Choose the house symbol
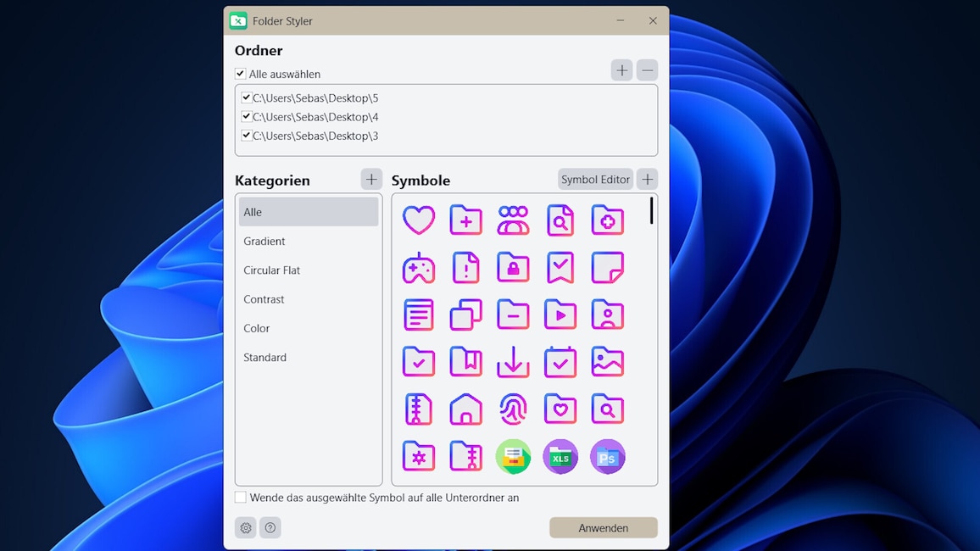 click(x=466, y=409)
